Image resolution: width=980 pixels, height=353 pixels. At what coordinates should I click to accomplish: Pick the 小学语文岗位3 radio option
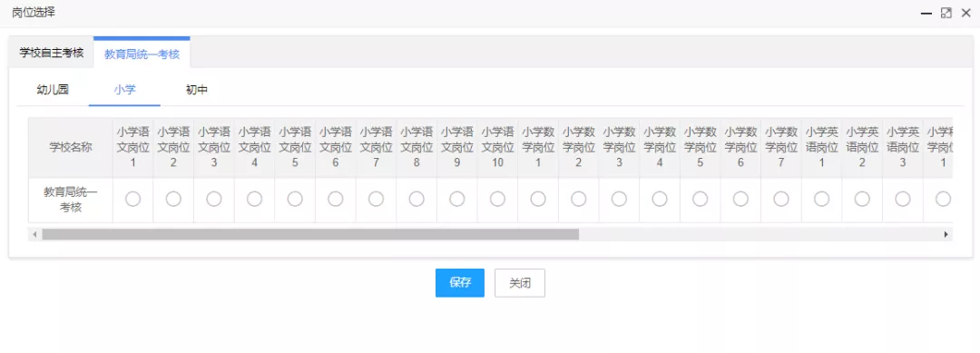coord(214,199)
